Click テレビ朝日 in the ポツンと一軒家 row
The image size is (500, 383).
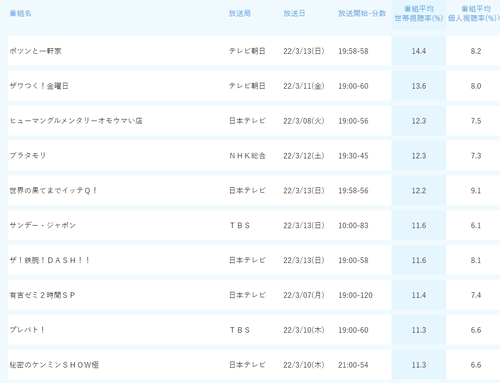[247, 51]
